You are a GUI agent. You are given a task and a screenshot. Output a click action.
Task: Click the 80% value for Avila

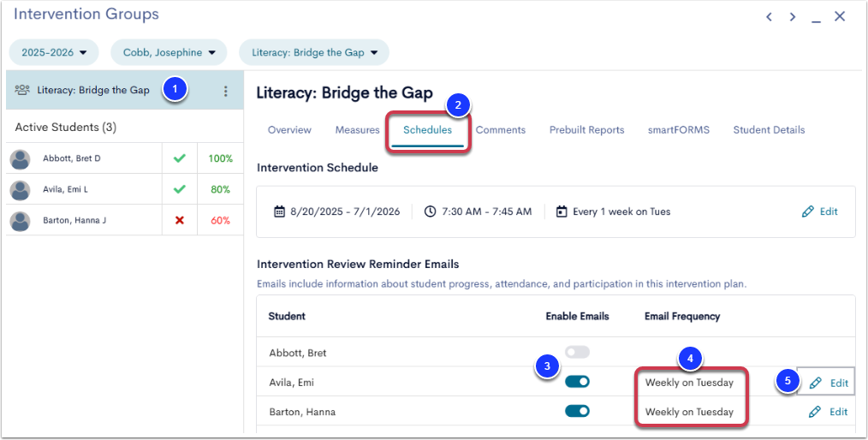(x=220, y=190)
